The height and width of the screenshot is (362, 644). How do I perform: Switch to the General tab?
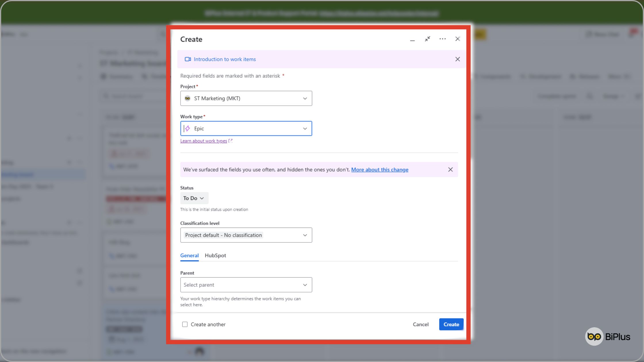(189, 255)
